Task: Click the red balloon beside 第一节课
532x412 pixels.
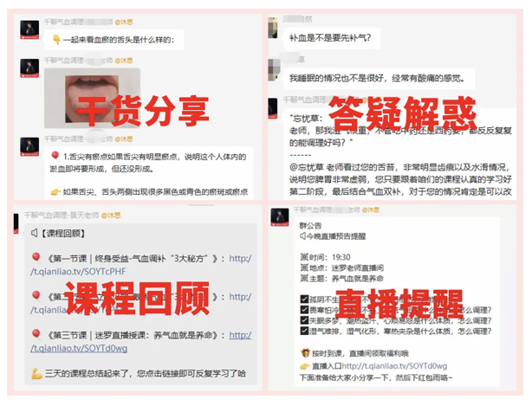Action: (36, 258)
